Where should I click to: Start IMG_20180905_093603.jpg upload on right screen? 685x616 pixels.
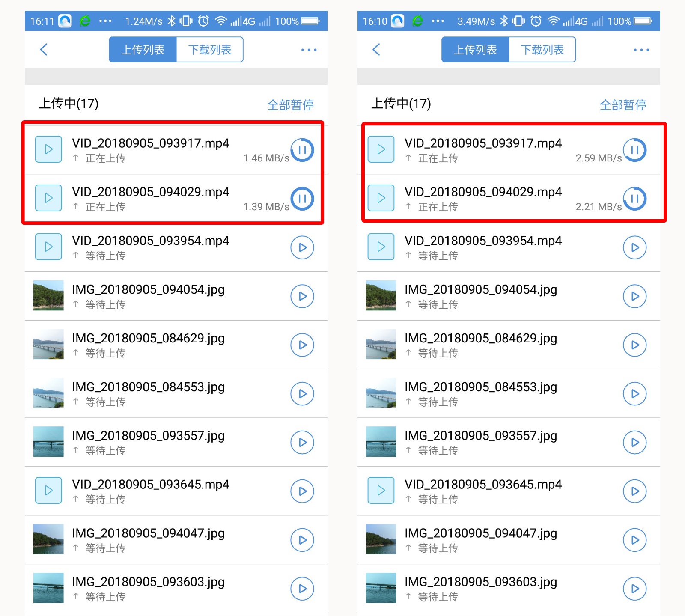click(634, 589)
